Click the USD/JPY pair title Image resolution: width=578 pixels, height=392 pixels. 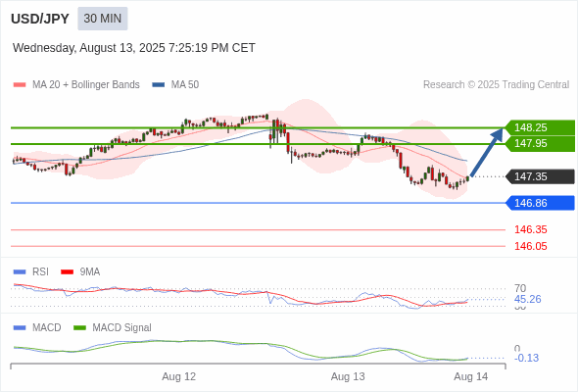tap(40, 19)
